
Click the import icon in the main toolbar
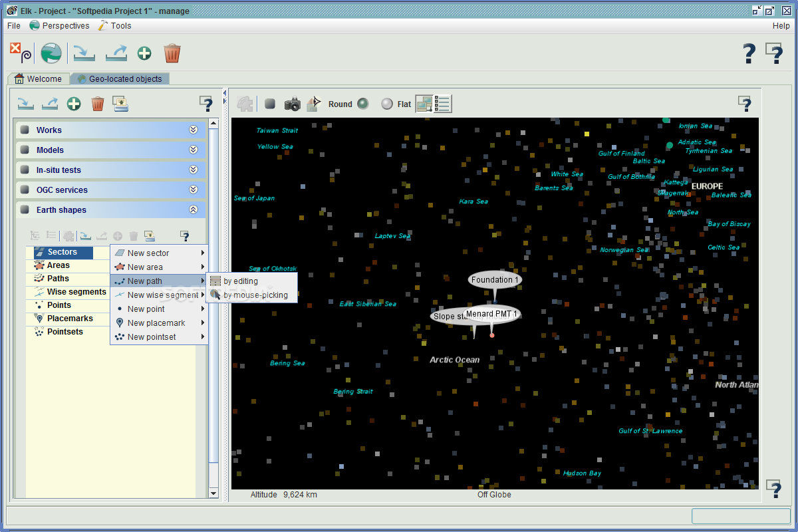[x=84, y=53]
